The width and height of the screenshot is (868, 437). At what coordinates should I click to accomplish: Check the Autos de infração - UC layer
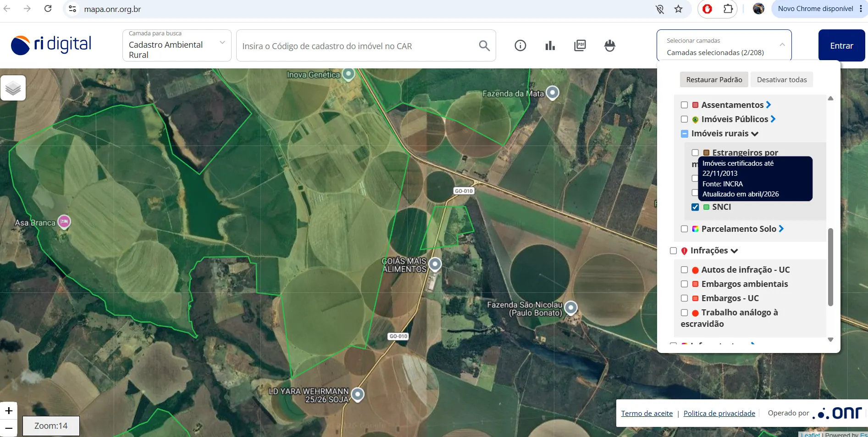tap(684, 270)
